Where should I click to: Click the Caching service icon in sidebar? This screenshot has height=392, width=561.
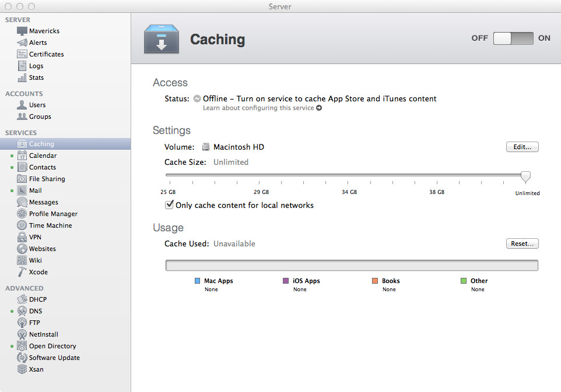[22, 144]
